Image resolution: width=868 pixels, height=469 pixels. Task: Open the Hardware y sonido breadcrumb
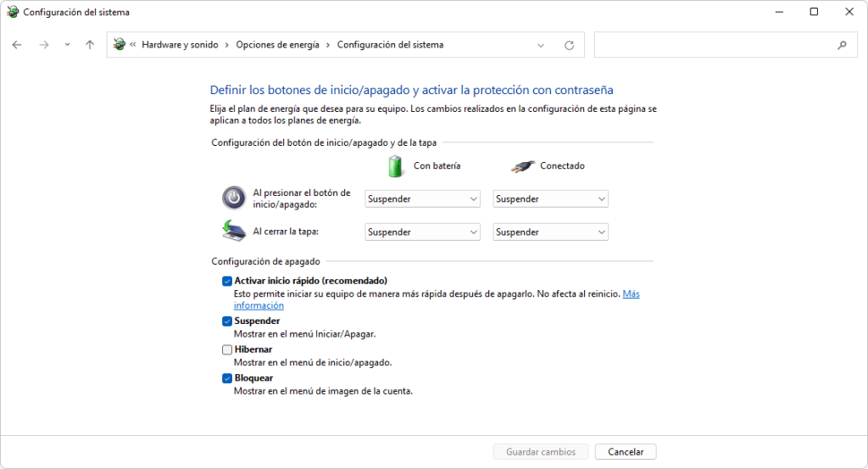180,45
